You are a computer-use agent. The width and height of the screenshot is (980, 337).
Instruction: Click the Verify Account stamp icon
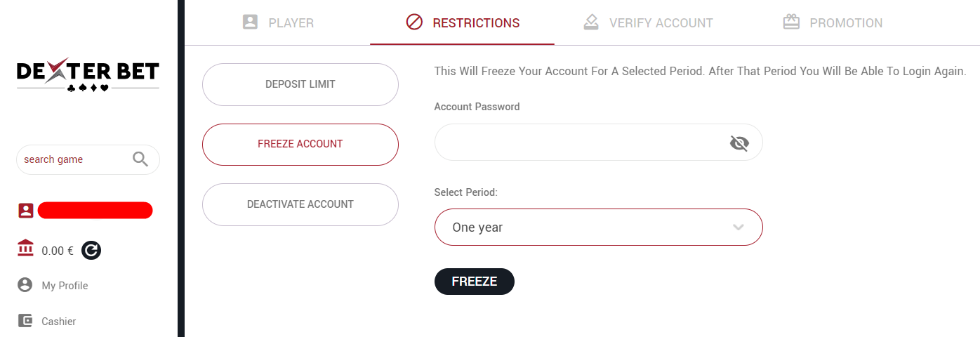click(591, 22)
